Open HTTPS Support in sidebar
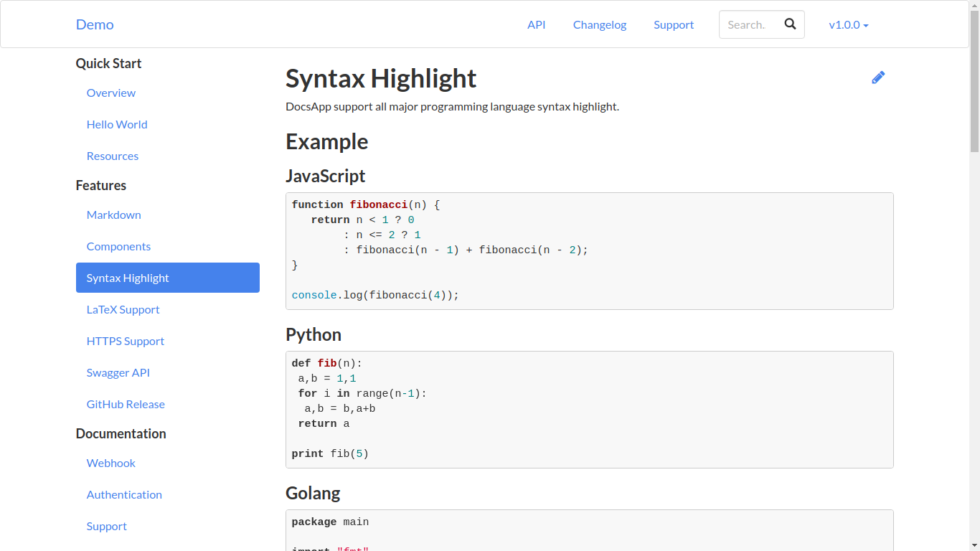980x551 pixels. pos(126,341)
